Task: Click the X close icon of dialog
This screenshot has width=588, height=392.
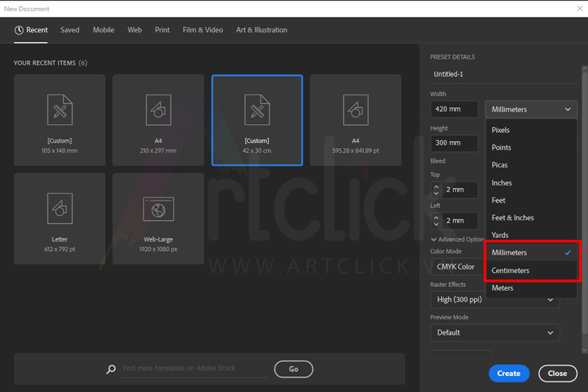Action: click(x=579, y=9)
